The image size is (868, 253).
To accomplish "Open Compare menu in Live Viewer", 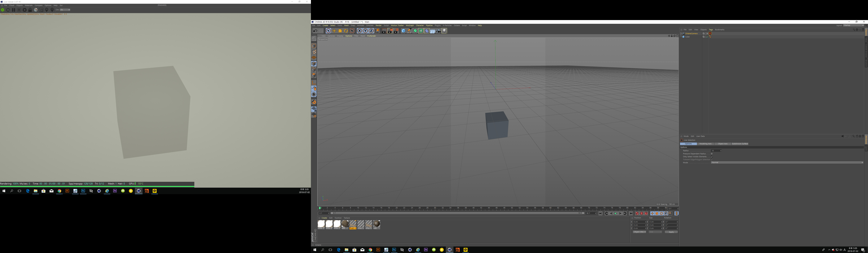I will (39, 5).
